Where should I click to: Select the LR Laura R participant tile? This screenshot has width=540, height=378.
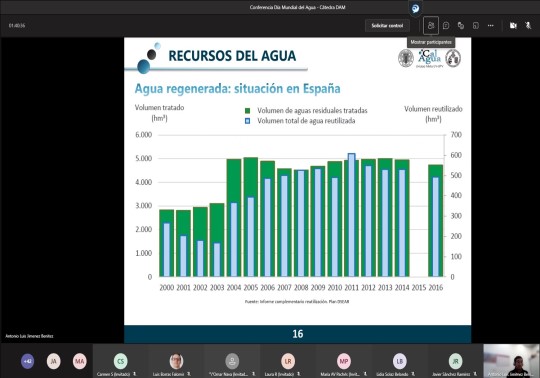(x=288, y=361)
